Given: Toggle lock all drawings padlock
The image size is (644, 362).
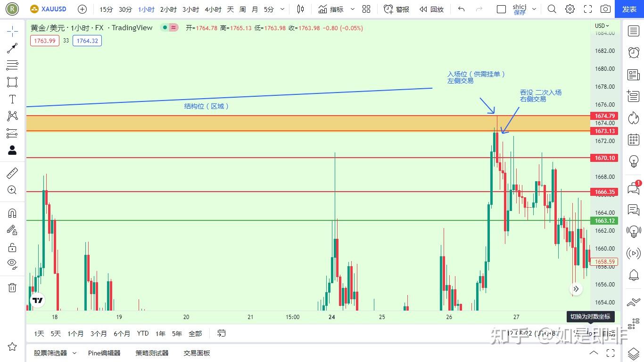Looking at the screenshot, I should (12, 247).
